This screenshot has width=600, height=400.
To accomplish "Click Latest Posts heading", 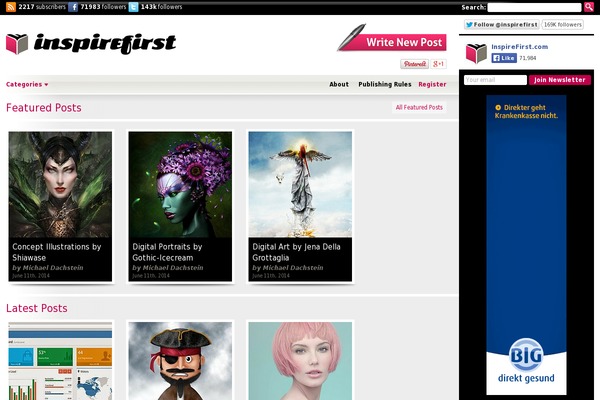I will point(37,308).
